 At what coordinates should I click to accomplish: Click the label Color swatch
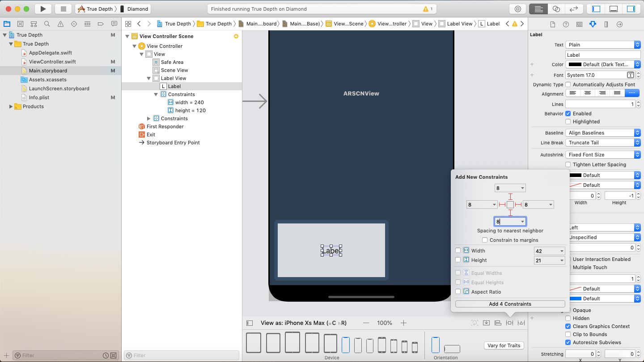pyautogui.click(x=575, y=64)
